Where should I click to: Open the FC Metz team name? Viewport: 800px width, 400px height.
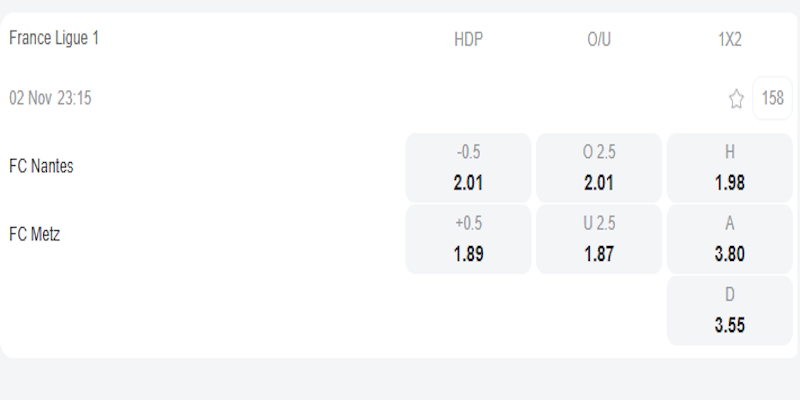[x=35, y=234]
